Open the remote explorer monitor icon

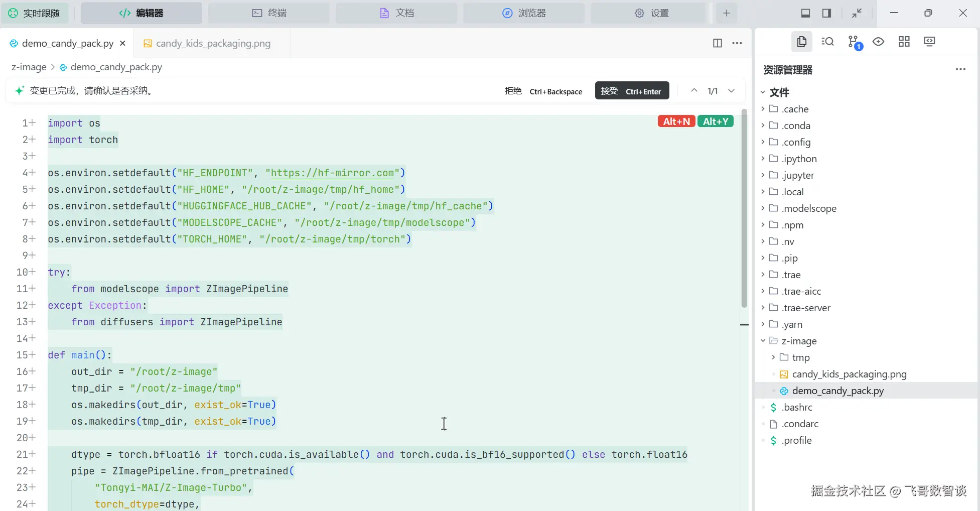click(x=929, y=42)
